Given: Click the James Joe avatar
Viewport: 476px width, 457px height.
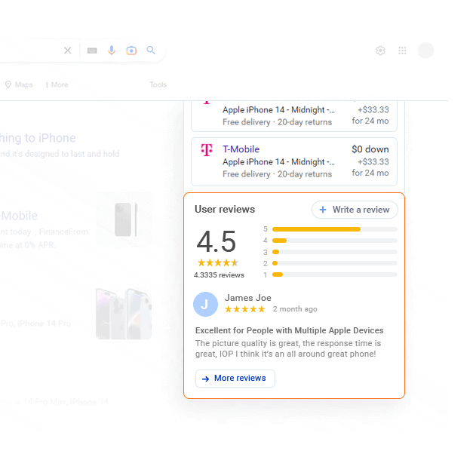Looking at the screenshot, I should (x=205, y=304).
